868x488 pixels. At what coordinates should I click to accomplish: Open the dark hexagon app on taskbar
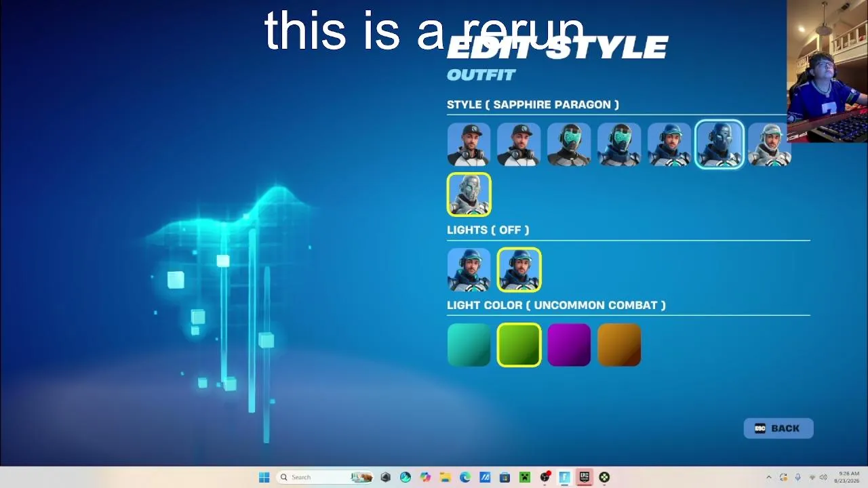[x=386, y=477]
